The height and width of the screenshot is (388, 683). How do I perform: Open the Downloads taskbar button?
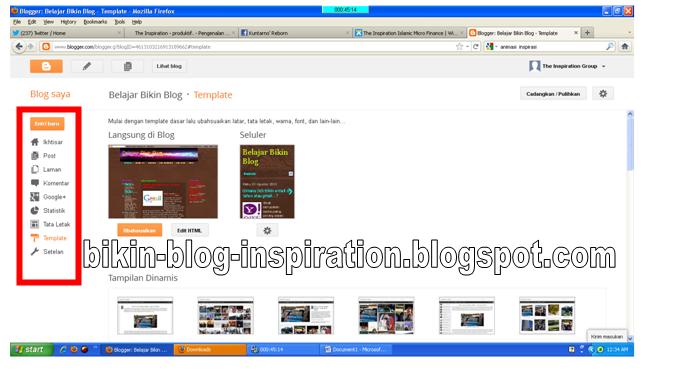tap(210, 349)
